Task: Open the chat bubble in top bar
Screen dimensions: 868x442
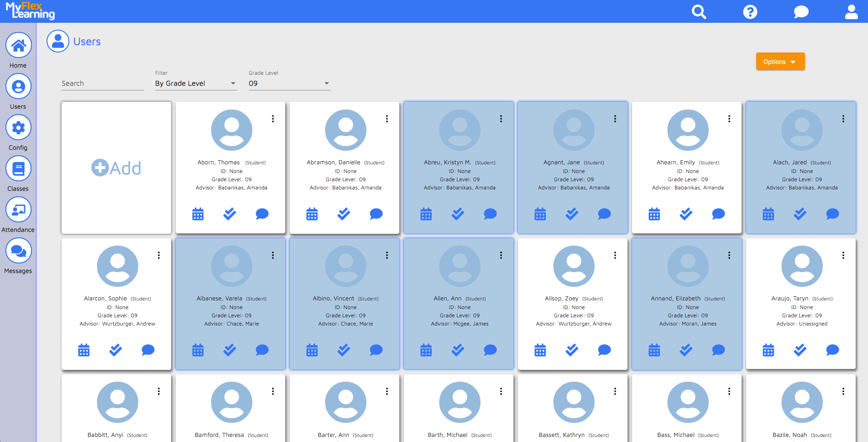Action: pos(801,11)
